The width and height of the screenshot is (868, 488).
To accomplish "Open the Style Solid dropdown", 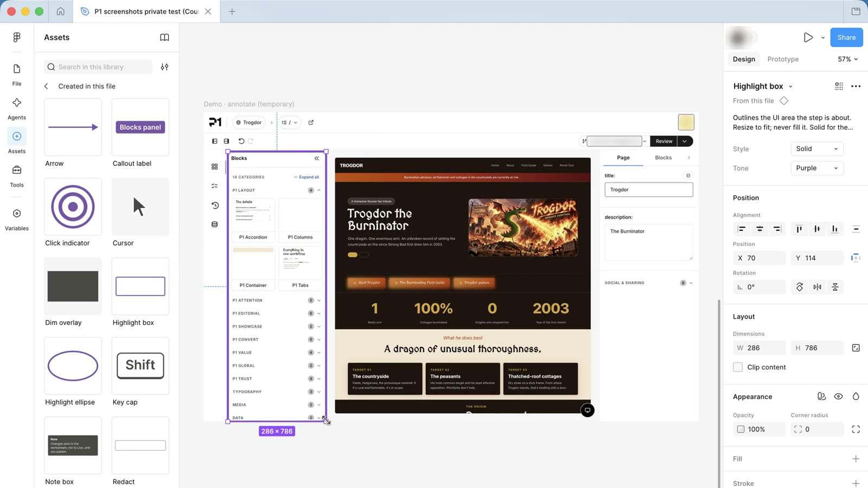I will [x=816, y=149].
